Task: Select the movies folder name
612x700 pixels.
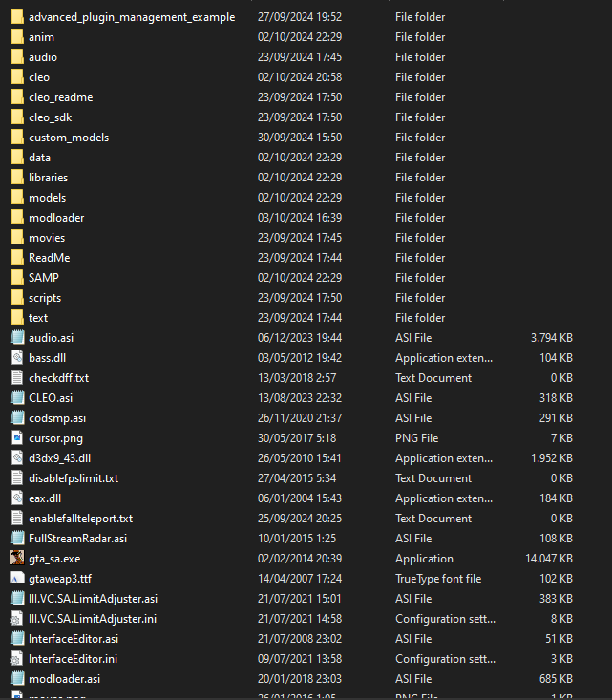Action: 47,238
